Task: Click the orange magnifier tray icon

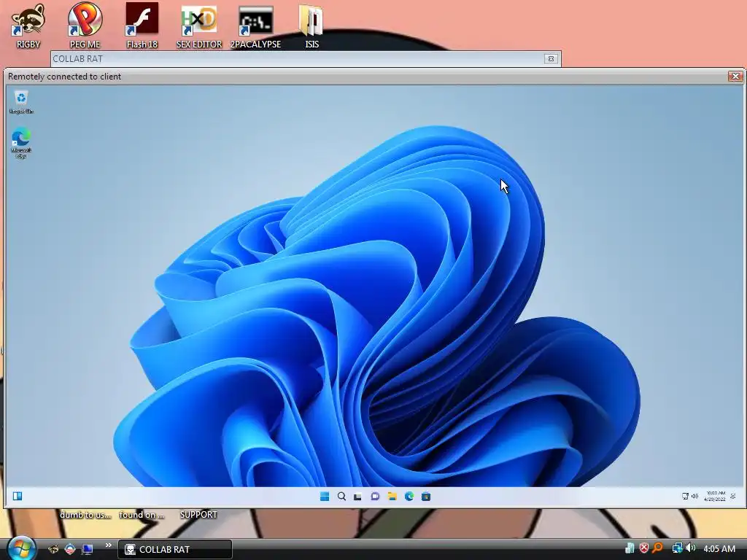Action: pos(658,548)
